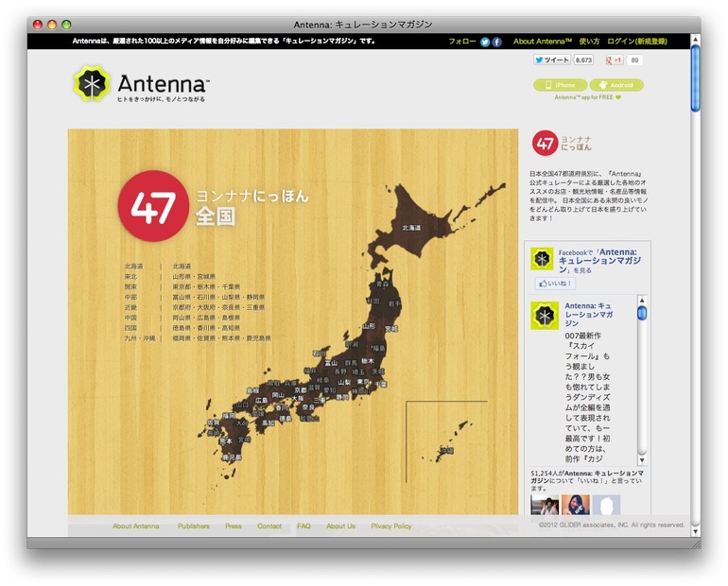
Task: Open About Antenna™ in the top bar
Action: (x=543, y=42)
